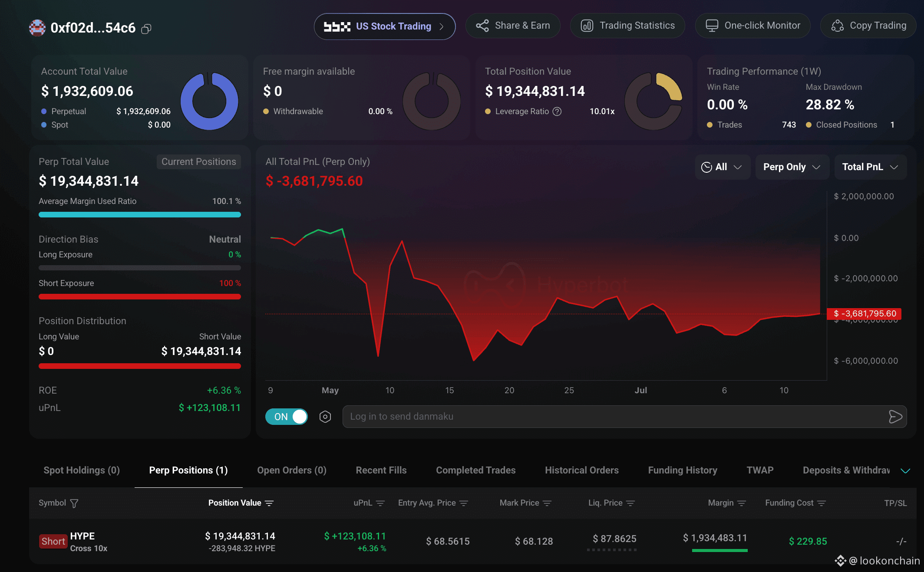Click the HYPE margin green bar
This screenshot has height=572, width=924.
pos(720,551)
